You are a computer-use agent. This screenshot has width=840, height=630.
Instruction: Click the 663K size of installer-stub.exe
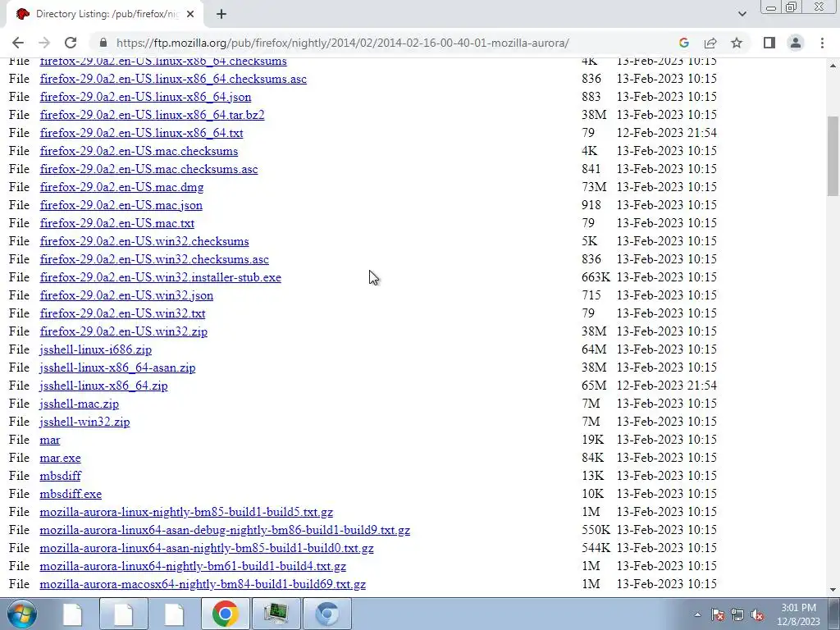[x=596, y=277]
